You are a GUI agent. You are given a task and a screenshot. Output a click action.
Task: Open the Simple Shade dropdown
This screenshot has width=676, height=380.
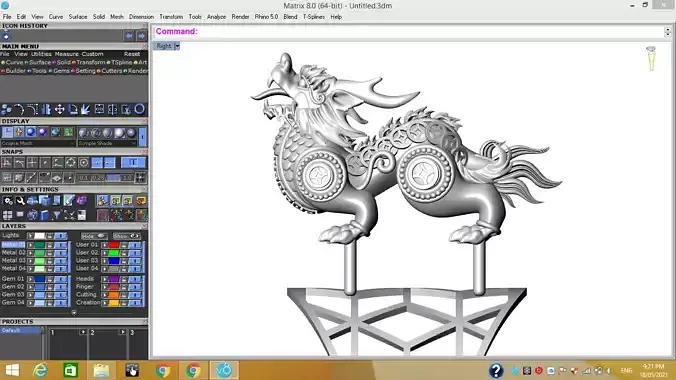point(107,143)
